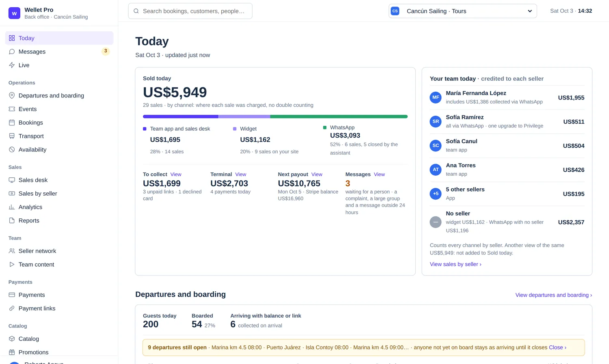Click the Departures and boarding pin icon

[x=12, y=95]
